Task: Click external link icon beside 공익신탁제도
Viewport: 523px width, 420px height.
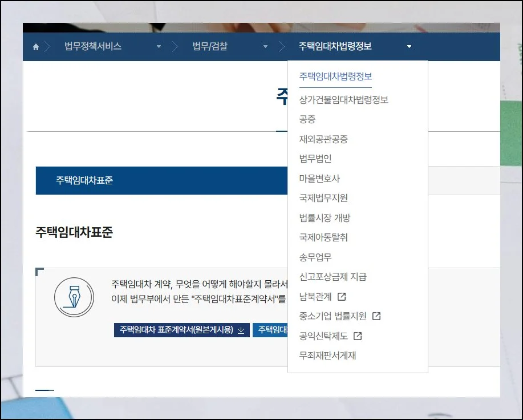Action: coord(358,336)
